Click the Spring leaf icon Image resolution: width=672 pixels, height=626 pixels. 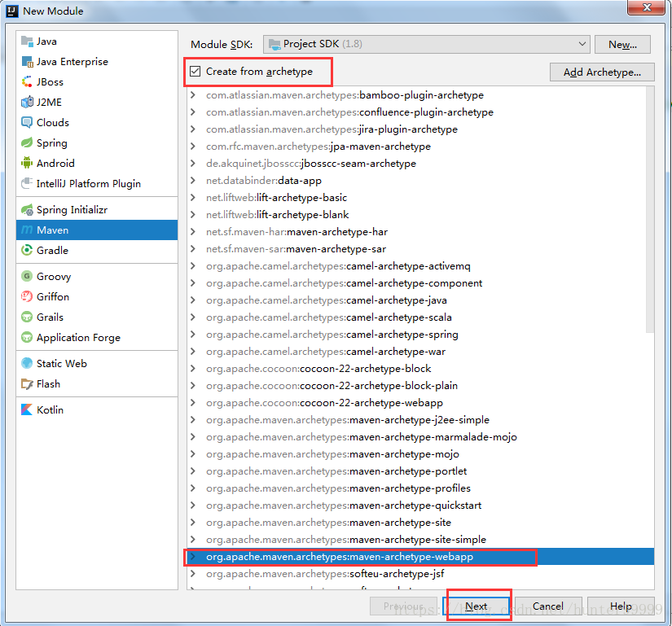pyautogui.click(x=27, y=142)
